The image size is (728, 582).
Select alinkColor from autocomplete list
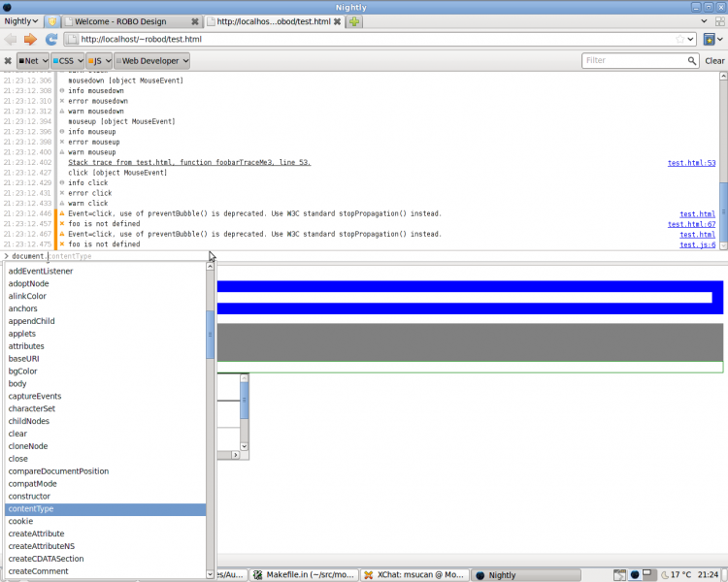click(106, 296)
